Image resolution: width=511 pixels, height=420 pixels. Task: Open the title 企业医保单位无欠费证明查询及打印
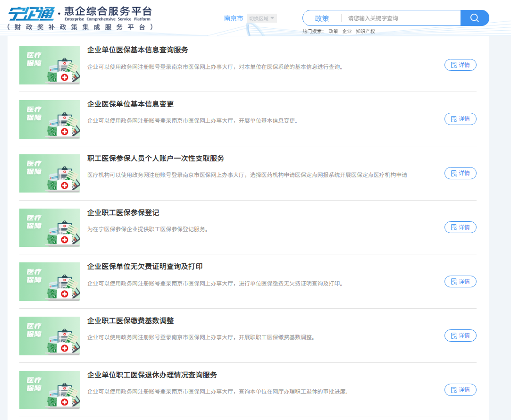click(x=145, y=267)
